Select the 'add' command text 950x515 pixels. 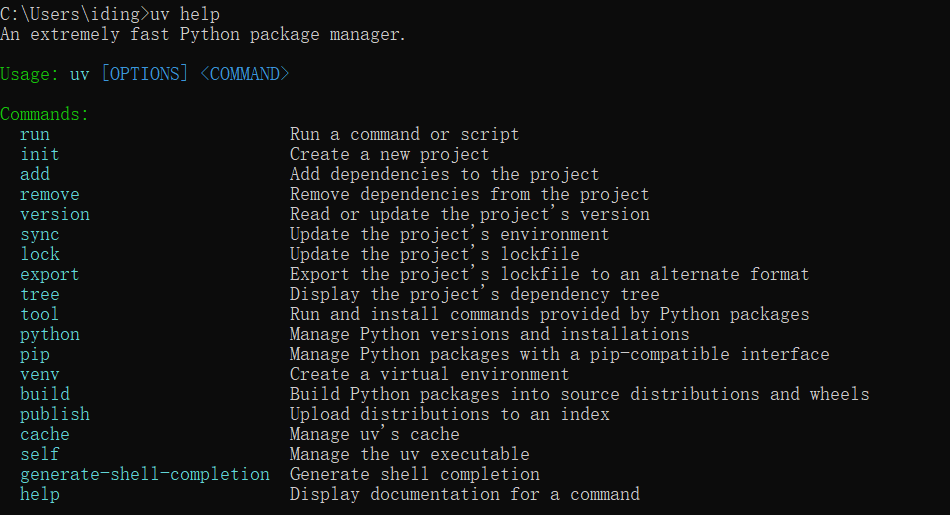(x=35, y=174)
